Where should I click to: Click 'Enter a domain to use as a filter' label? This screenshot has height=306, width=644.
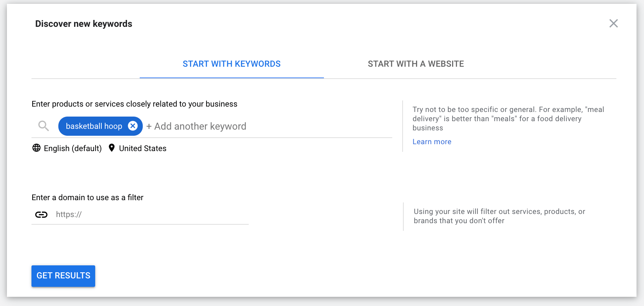click(x=88, y=197)
